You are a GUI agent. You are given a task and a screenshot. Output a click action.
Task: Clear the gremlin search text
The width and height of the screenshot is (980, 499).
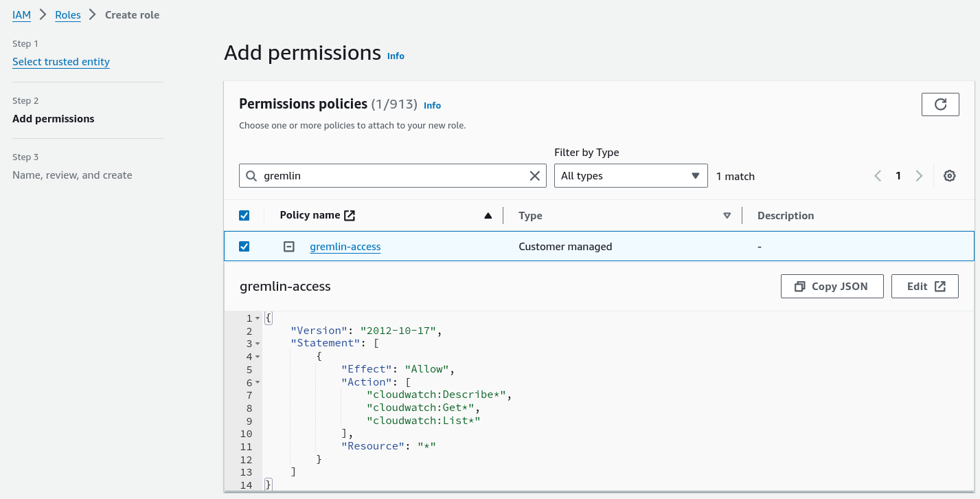[534, 176]
